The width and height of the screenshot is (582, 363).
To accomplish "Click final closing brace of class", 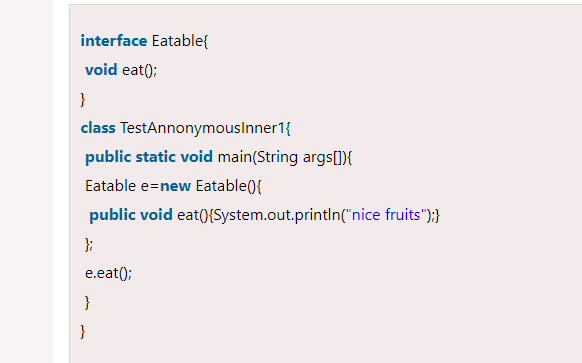I will (x=83, y=331).
